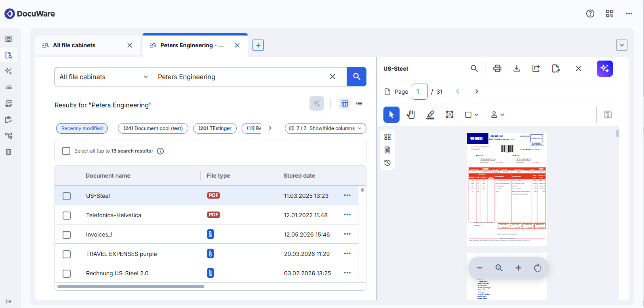Image resolution: width=644 pixels, height=308 pixels.
Task: Open the help question mark icon
Action: (590, 13)
